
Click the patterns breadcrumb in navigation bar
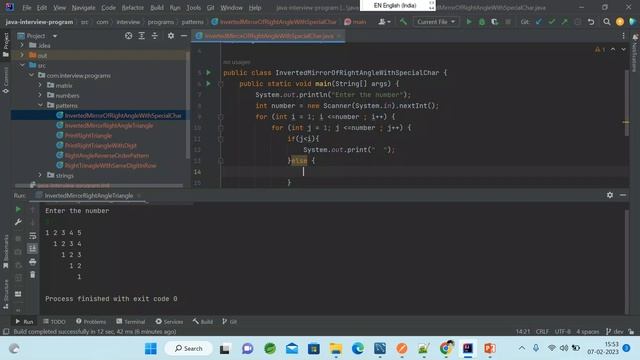click(x=192, y=22)
